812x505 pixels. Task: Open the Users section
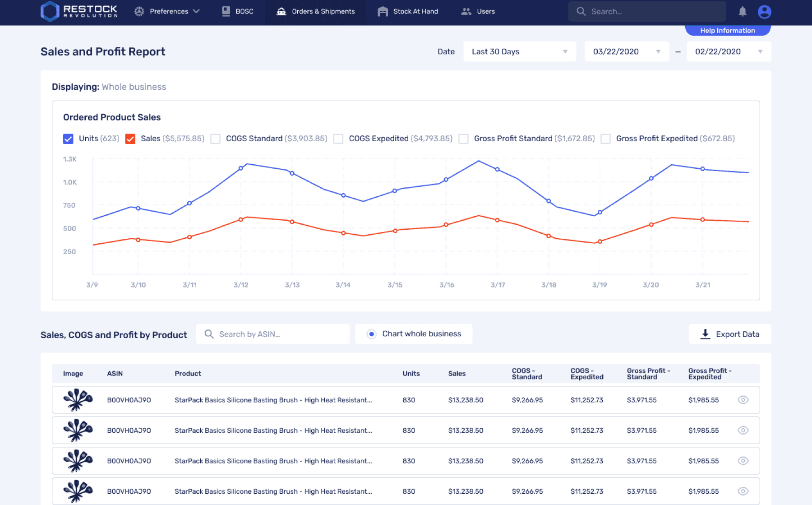(x=478, y=11)
